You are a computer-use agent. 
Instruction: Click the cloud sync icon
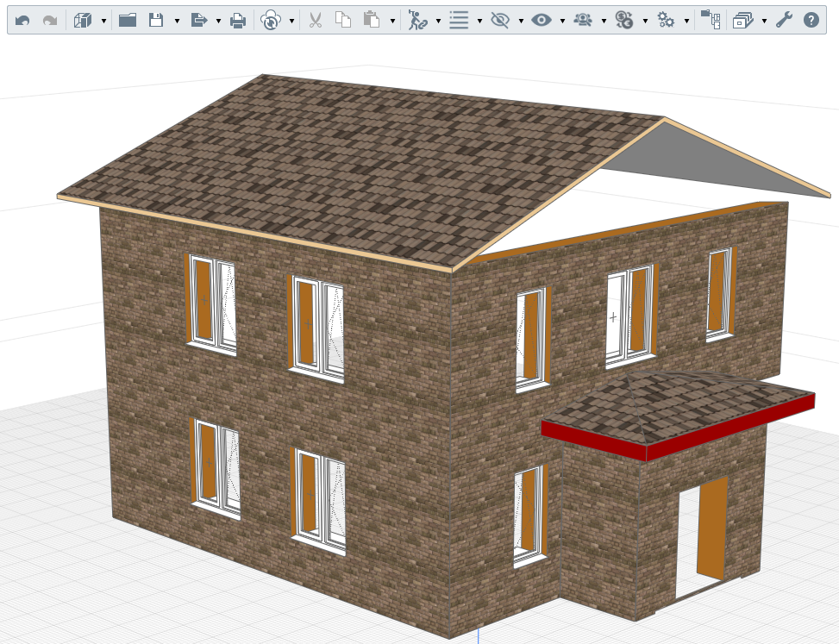[x=271, y=21]
